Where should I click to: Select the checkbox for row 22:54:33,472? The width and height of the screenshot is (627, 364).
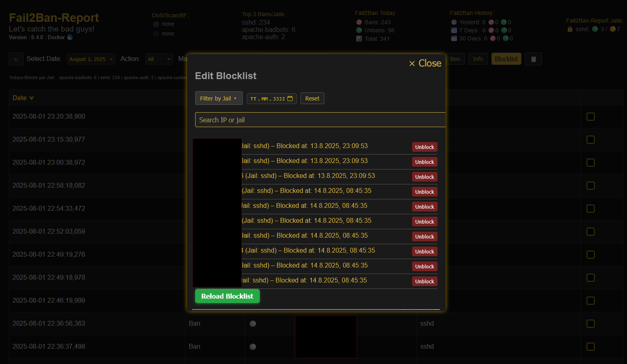591,209
